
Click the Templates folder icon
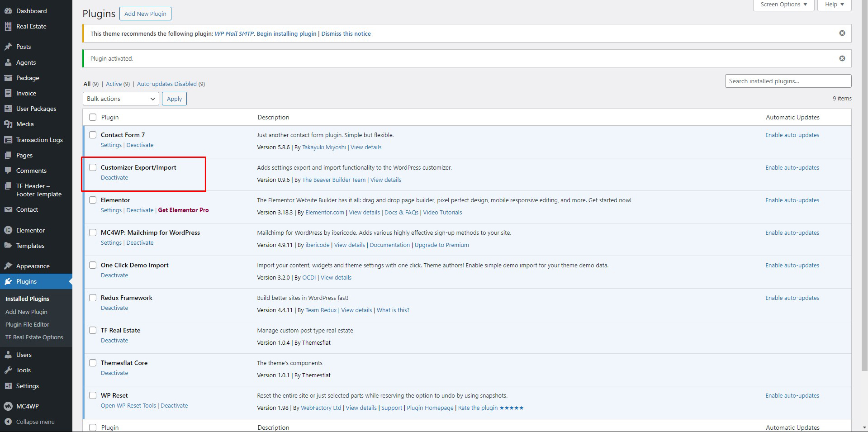click(8, 246)
